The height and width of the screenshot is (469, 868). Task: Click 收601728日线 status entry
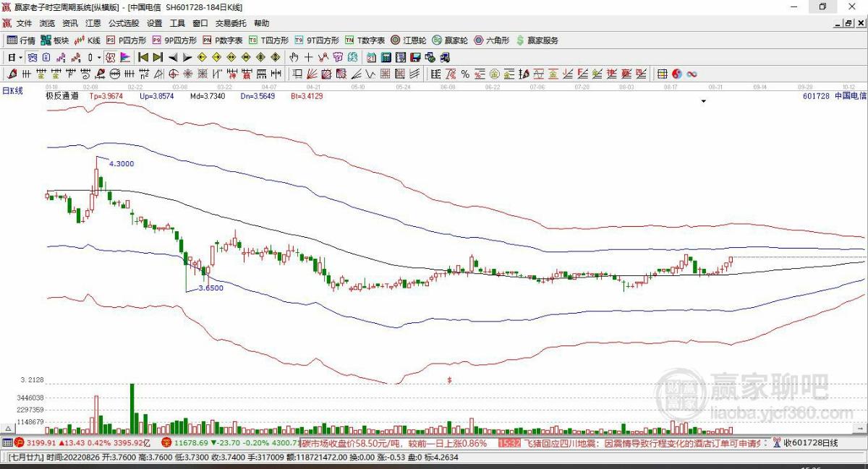coord(810,442)
